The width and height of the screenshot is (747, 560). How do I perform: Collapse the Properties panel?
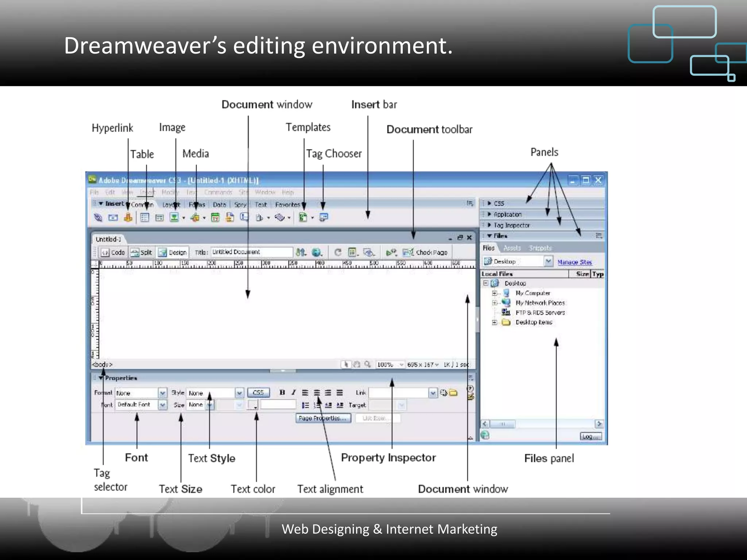pyautogui.click(x=101, y=378)
